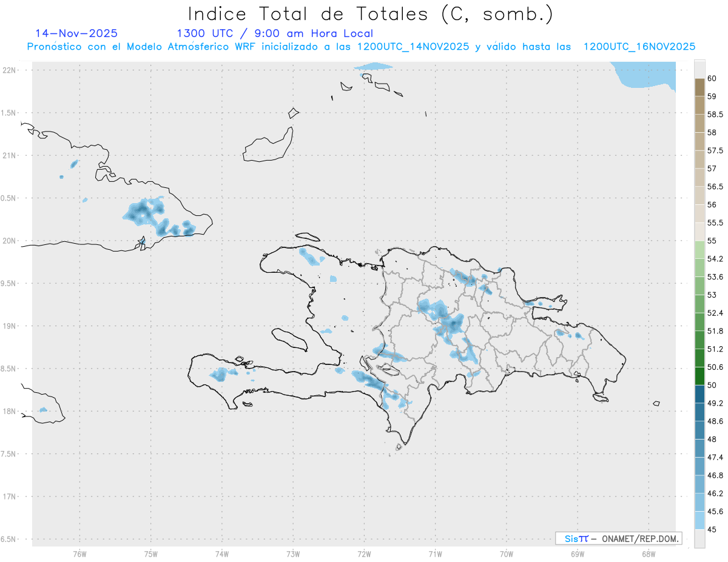
Task: Click the legend value "49.2"
Action: coord(715,403)
